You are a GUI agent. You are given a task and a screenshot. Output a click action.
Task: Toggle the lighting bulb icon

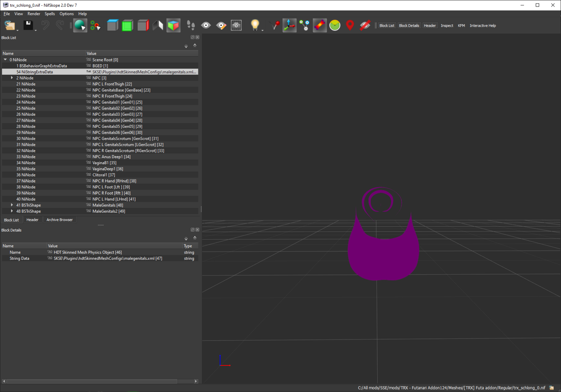[x=255, y=25]
